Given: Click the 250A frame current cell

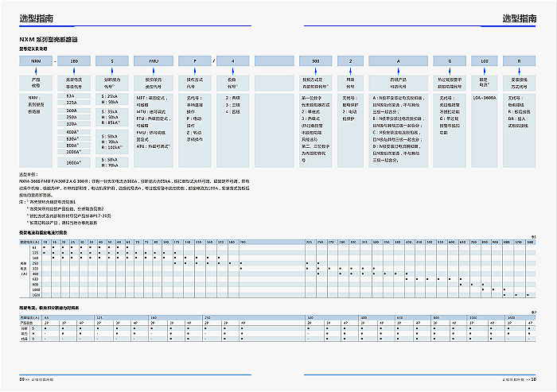Looking at the screenshot, I should click(x=74, y=117).
